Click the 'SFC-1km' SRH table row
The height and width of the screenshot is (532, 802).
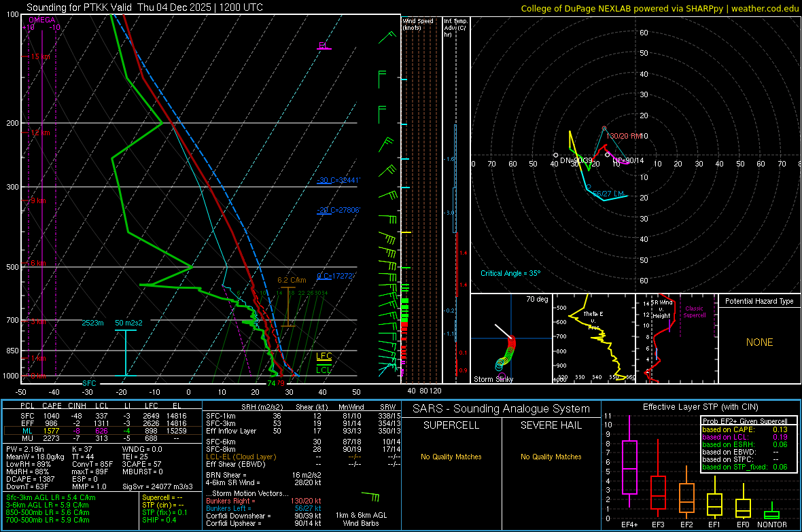302,416
